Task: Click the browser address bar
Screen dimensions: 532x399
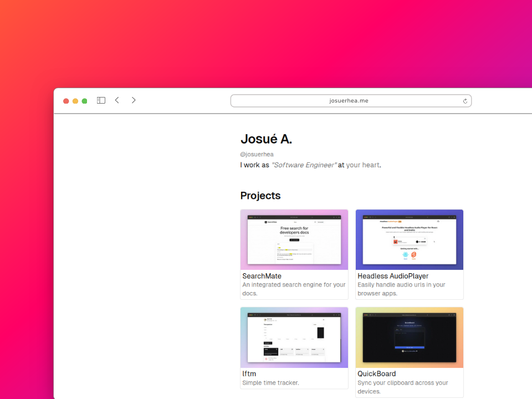Action: coord(351,100)
